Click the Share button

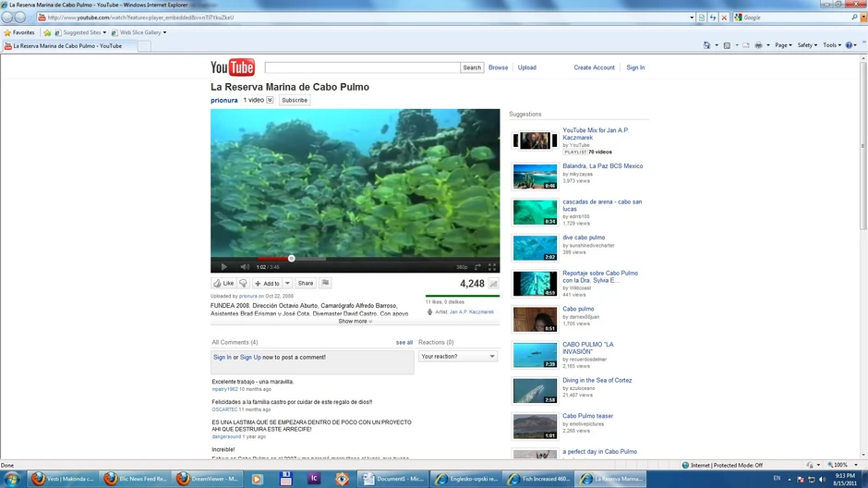click(x=306, y=284)
